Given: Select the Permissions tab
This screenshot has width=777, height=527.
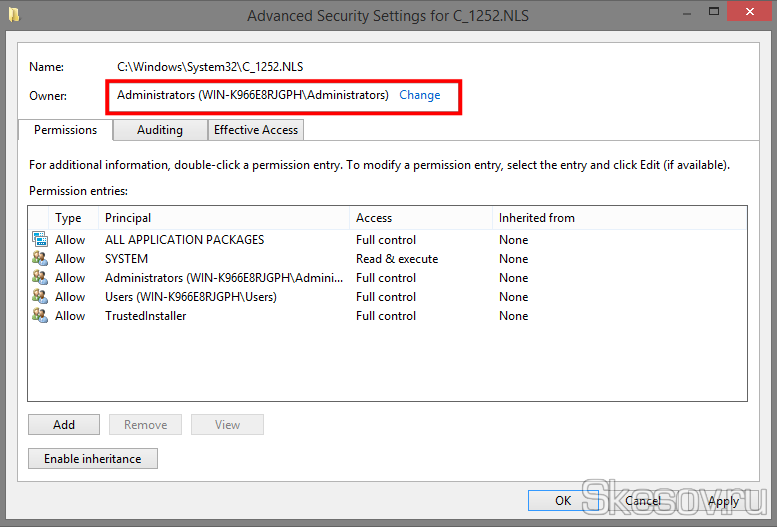Looking at the screenshot, I should pyautogui.click(x=65, y=130).
